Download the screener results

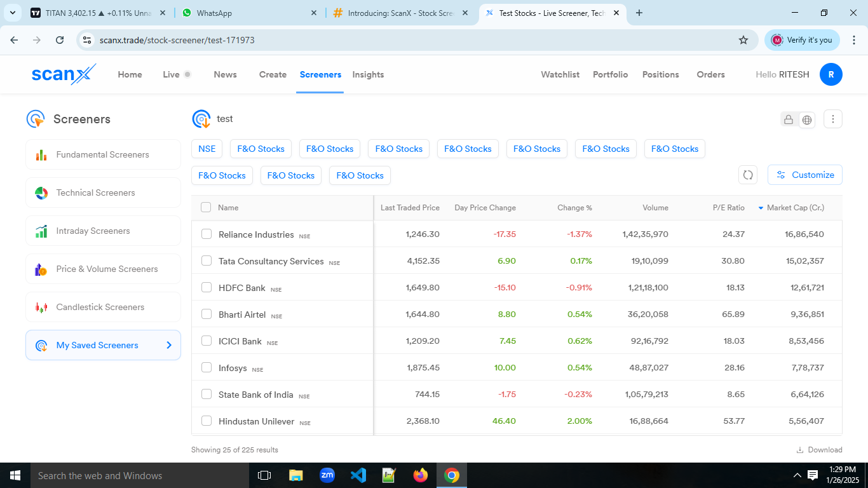[x=819, y=450]
